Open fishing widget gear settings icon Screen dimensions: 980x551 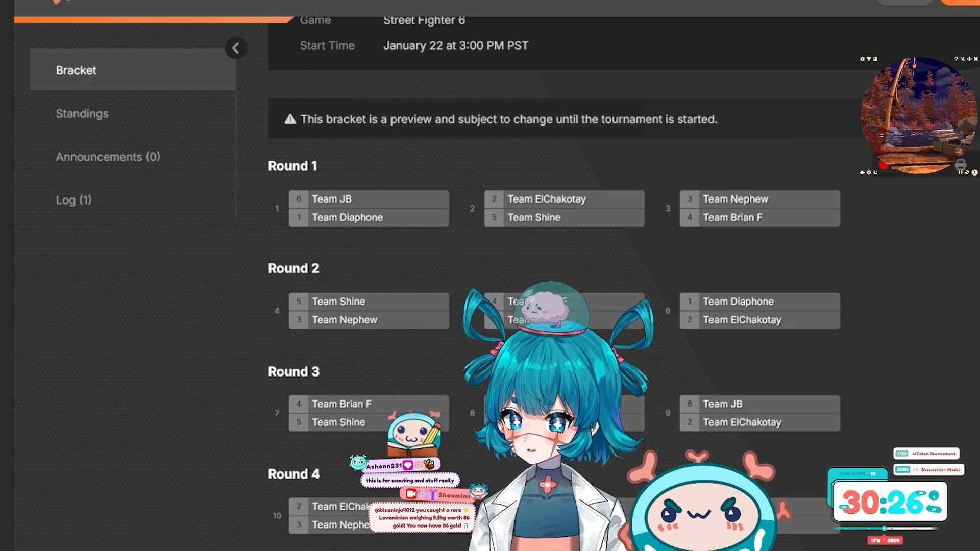click(862, 59)
